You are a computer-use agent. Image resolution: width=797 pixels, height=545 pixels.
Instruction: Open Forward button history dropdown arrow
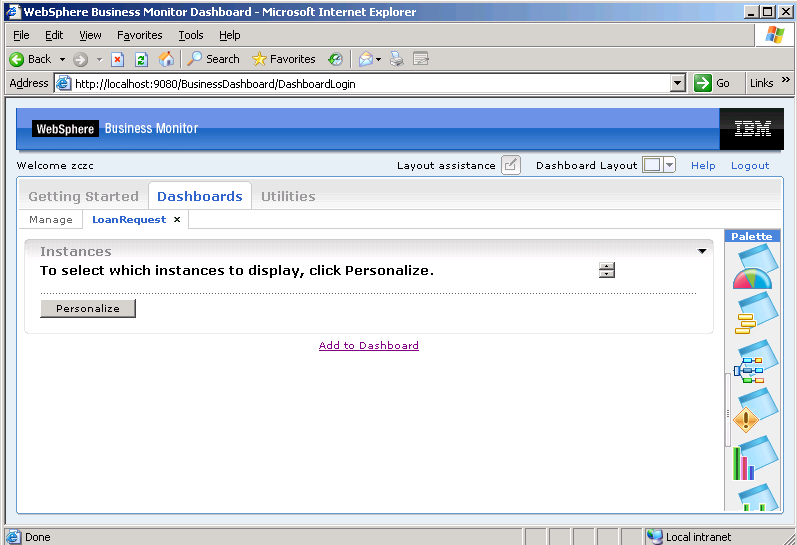tap(100, 59)
